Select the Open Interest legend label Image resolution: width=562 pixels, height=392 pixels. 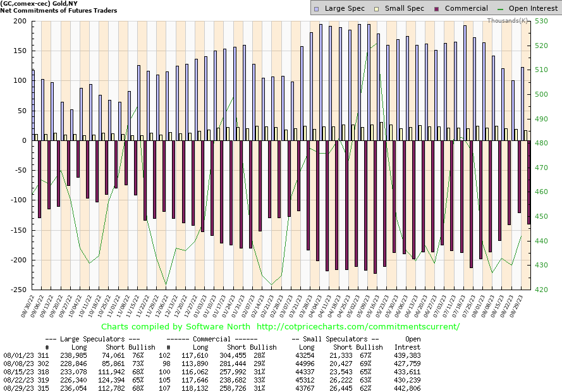pos(532,9)
